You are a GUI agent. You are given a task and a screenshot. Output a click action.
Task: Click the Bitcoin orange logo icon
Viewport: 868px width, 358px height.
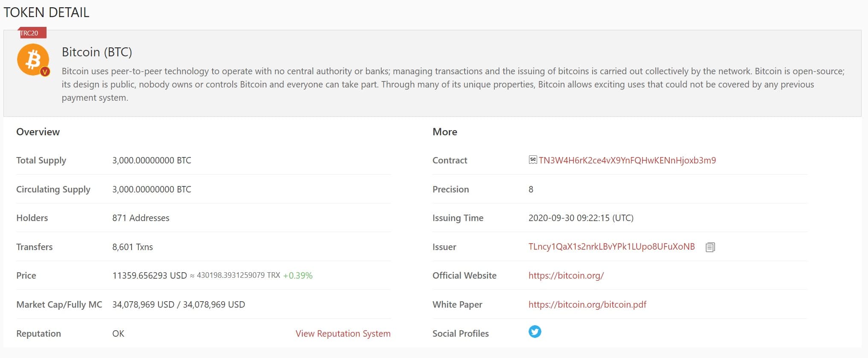(x=33, y=60)
